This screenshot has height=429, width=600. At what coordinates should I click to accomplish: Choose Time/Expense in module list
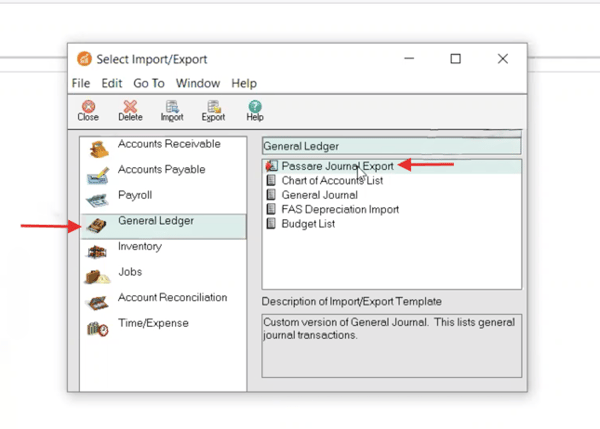pyautogui.click(x=163, y=328)
